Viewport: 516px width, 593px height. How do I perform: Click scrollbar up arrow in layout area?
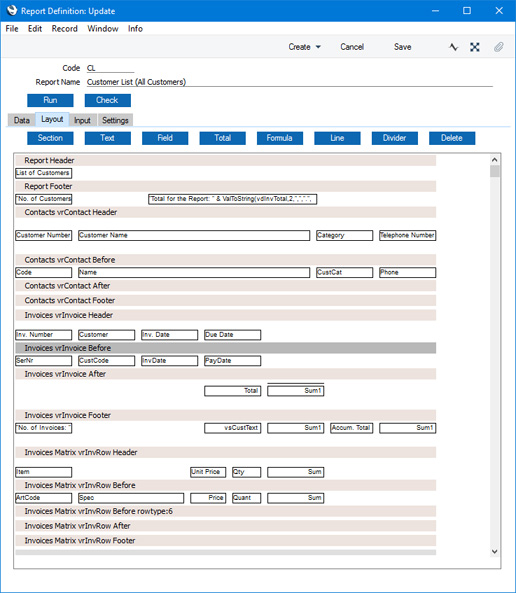click(x=494, y=160)
